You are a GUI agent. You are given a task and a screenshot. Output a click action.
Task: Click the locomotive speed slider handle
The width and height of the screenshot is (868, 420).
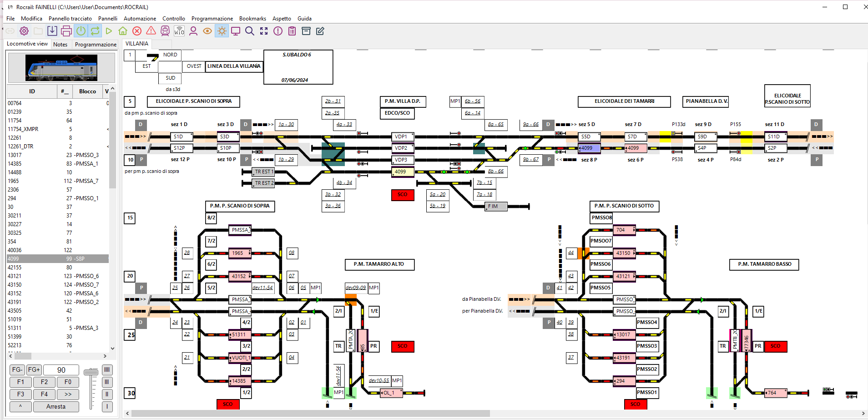pyautogui.click(x=91, y=372)
